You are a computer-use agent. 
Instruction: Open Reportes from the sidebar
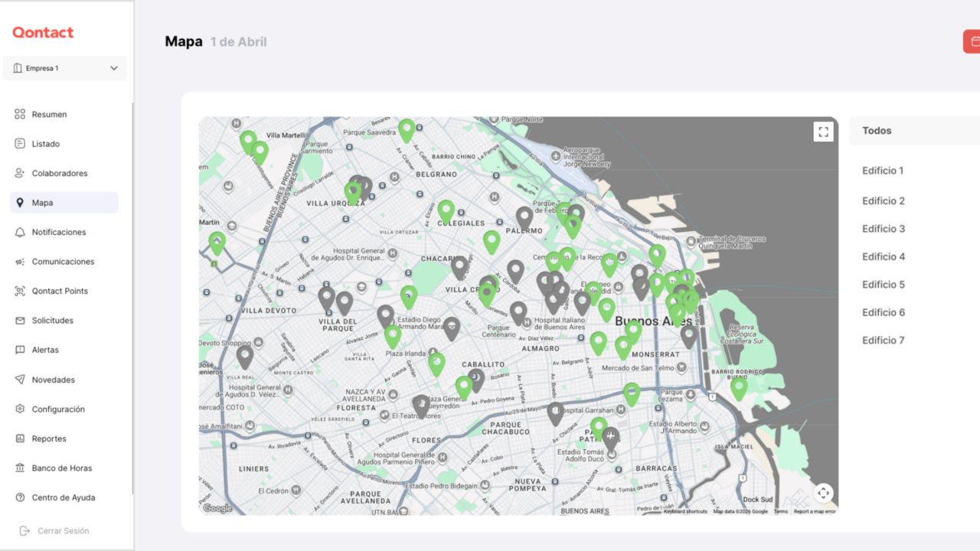[49, 439]
